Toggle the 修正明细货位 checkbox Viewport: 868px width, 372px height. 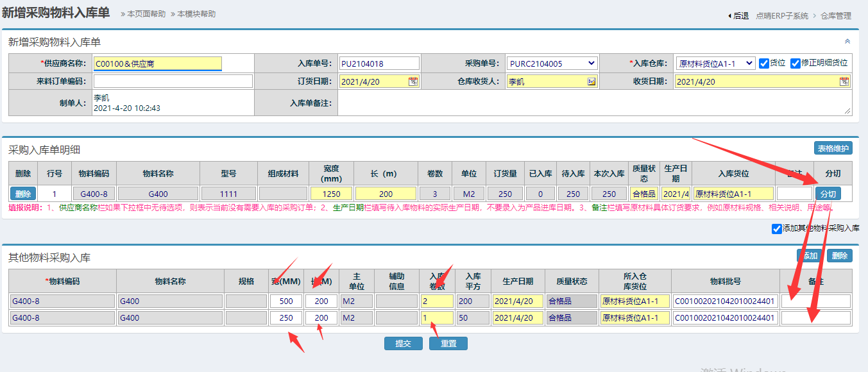pos(796,63)
